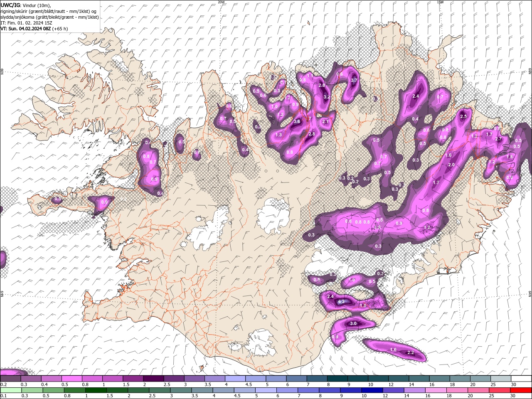532x399 pixels.
Task: Click the 3.2 snowfall value on the map
Action: point(326,97)
